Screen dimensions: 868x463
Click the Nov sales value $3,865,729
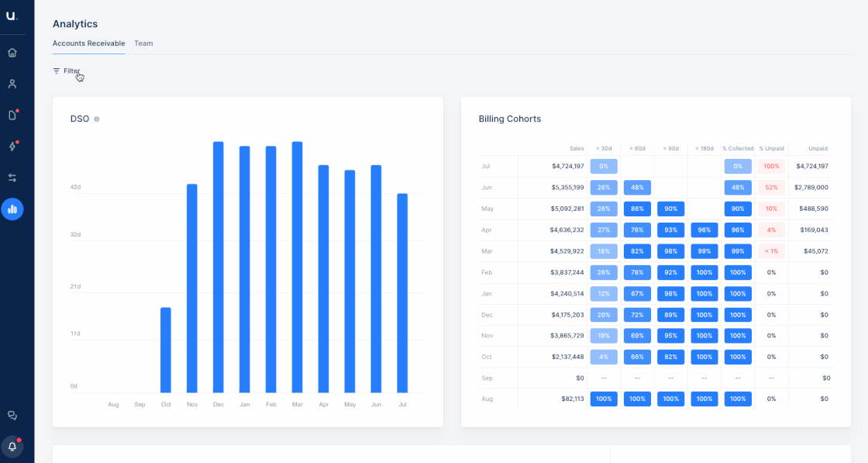[x=567, y=336]
